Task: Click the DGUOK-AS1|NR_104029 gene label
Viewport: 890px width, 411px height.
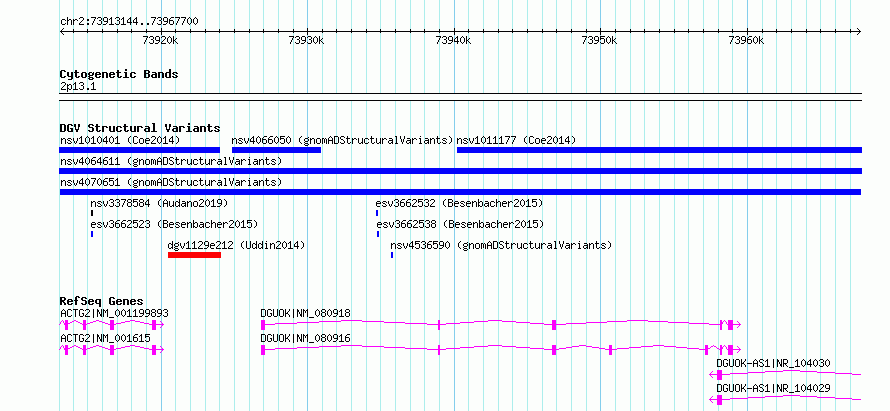Action: 774,388
